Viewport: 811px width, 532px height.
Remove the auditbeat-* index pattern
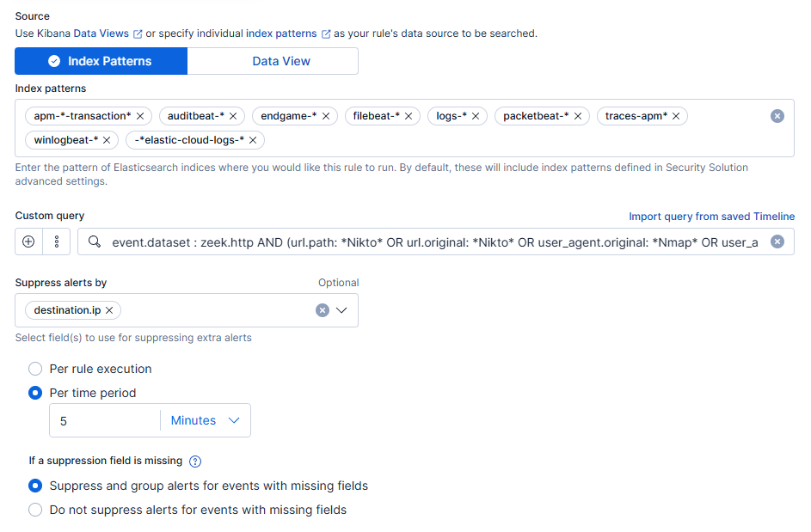click(x=233, y=116)
